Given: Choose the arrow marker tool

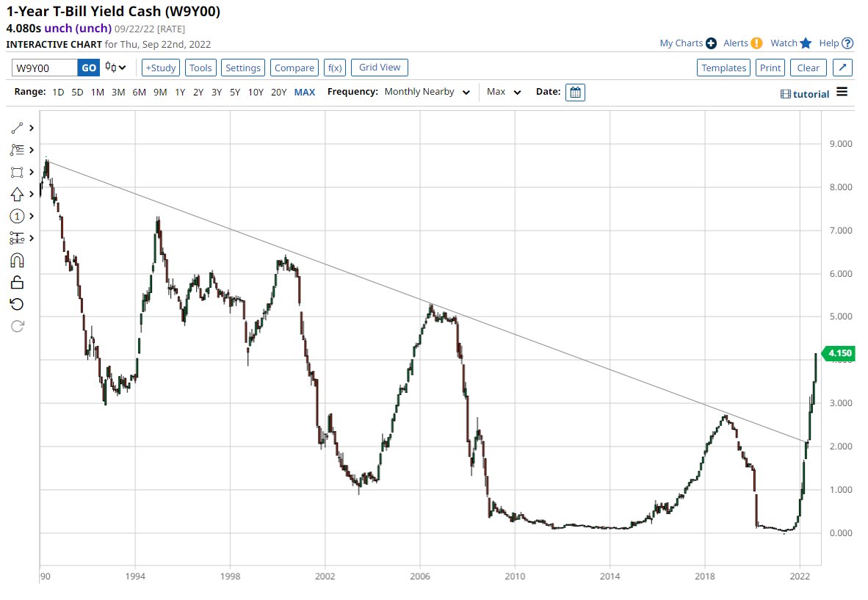Looking at the screenshot, I should tap(17, 195).
